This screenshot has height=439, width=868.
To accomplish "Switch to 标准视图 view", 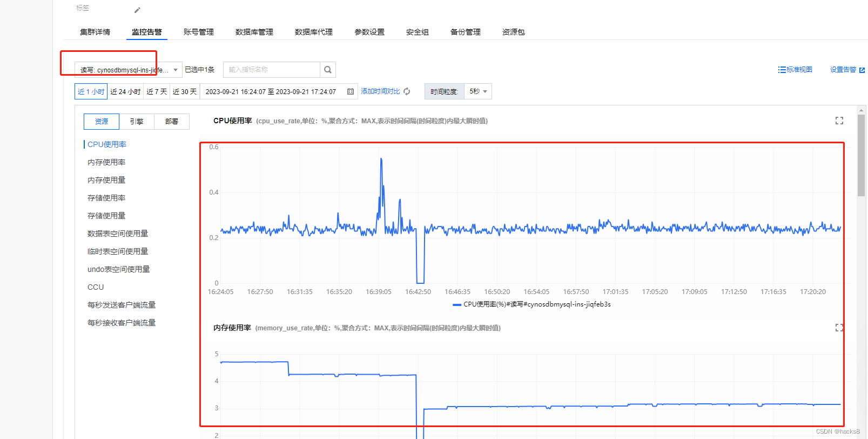I will click(x=799, y=70).
